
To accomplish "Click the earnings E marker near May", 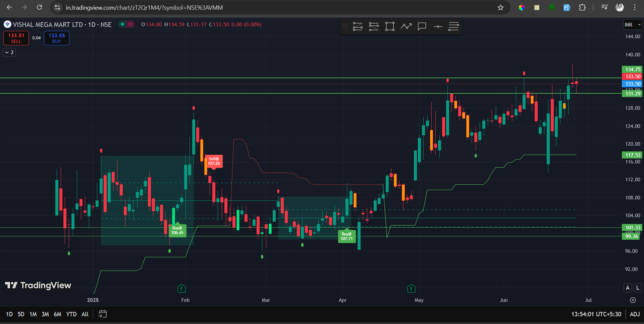I will point(411,288).
